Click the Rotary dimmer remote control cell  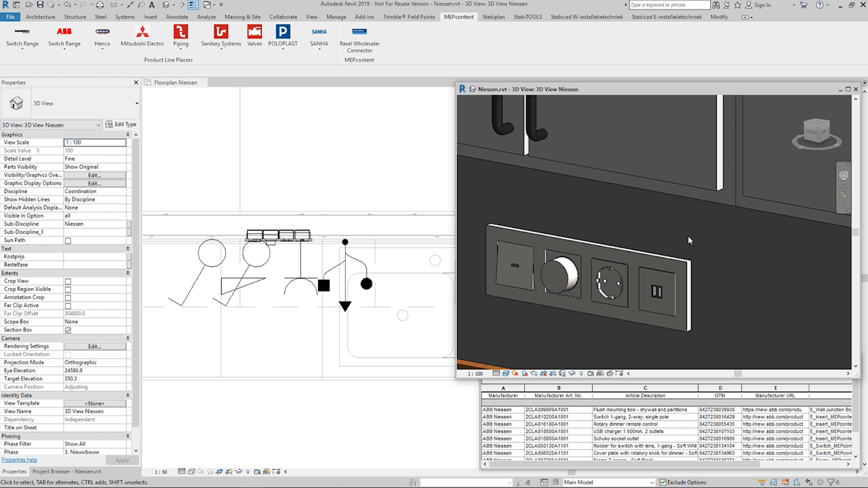point(644,424)
